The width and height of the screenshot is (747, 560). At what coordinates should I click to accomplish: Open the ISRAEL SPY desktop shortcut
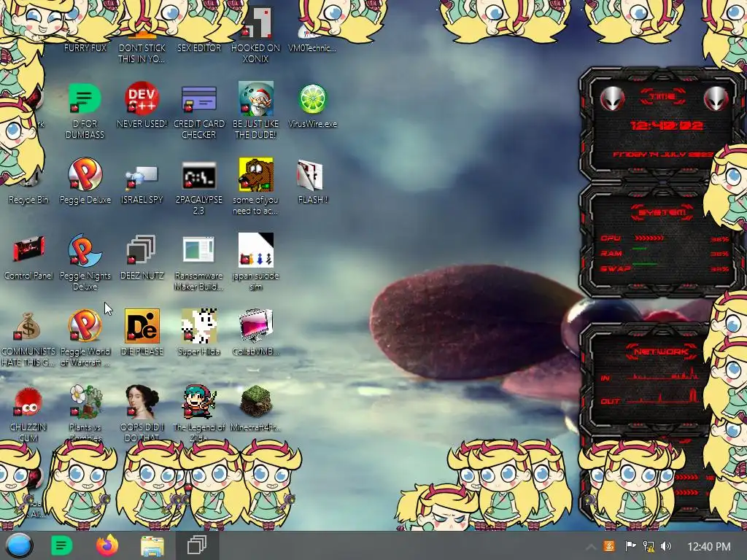click(x=142, y=176)
